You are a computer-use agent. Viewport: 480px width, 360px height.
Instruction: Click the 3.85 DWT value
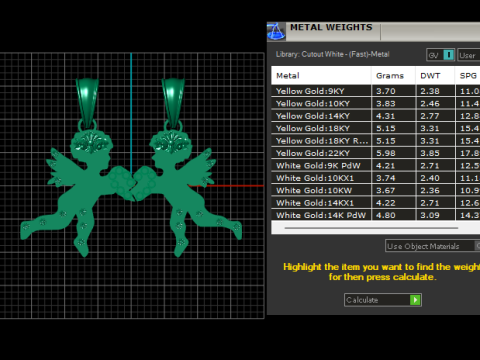[430, 153]
